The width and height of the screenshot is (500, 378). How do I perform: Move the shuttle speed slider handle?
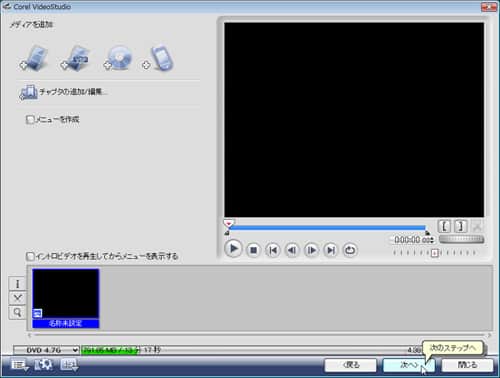[x=435, y=253]
